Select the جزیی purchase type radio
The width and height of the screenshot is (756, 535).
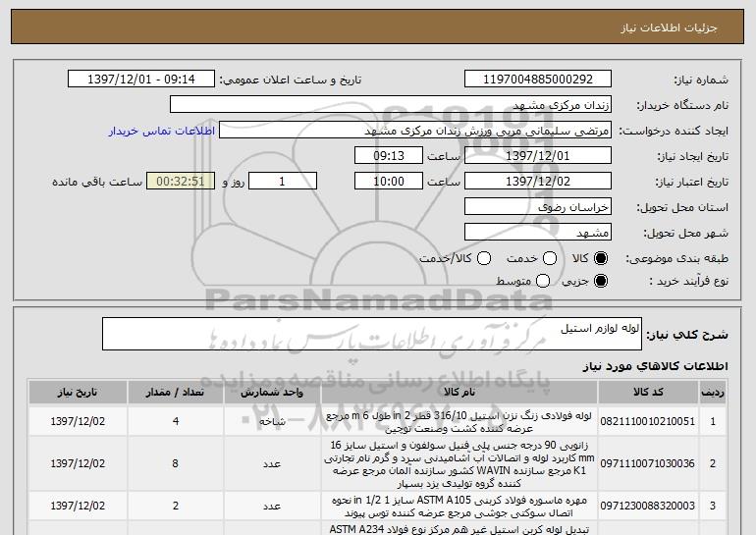click(x=601, y=281)
